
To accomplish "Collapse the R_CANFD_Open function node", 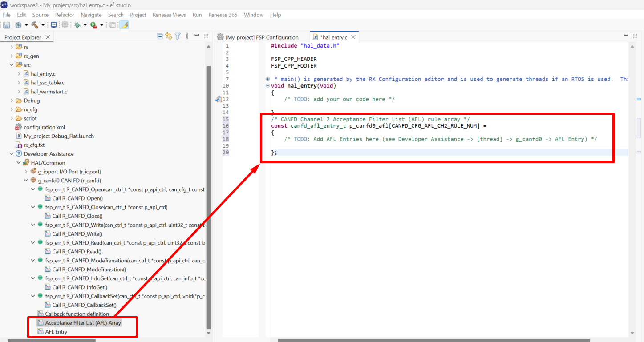I will pos(33,189).
